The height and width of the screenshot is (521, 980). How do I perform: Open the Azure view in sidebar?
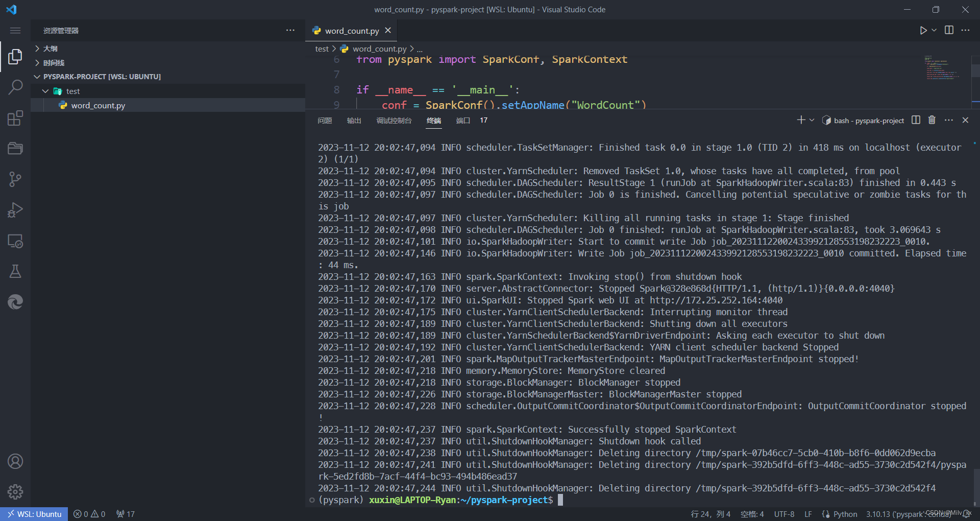(x=15, y=301)
